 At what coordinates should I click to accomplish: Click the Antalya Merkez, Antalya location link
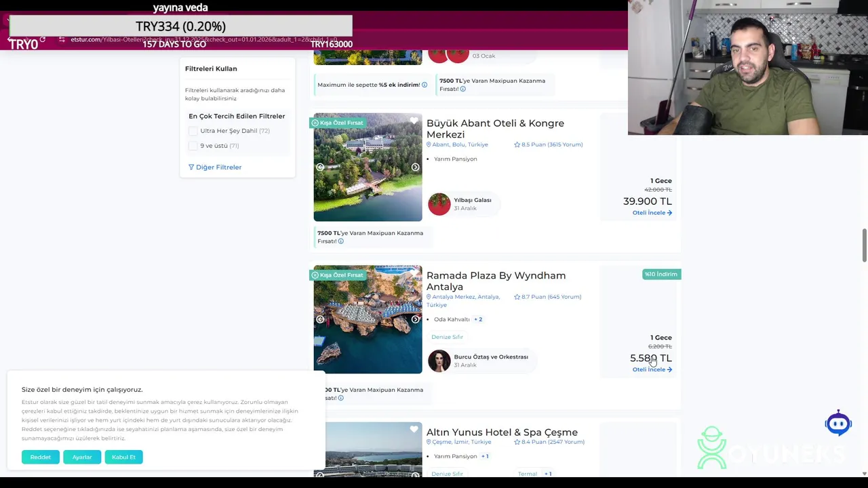(x=463, y=301)
